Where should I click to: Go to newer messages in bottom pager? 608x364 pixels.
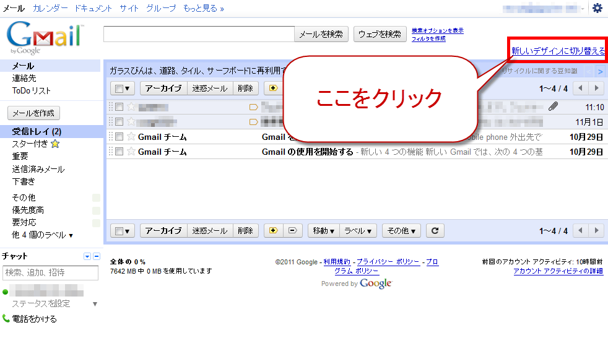point(580,231)
